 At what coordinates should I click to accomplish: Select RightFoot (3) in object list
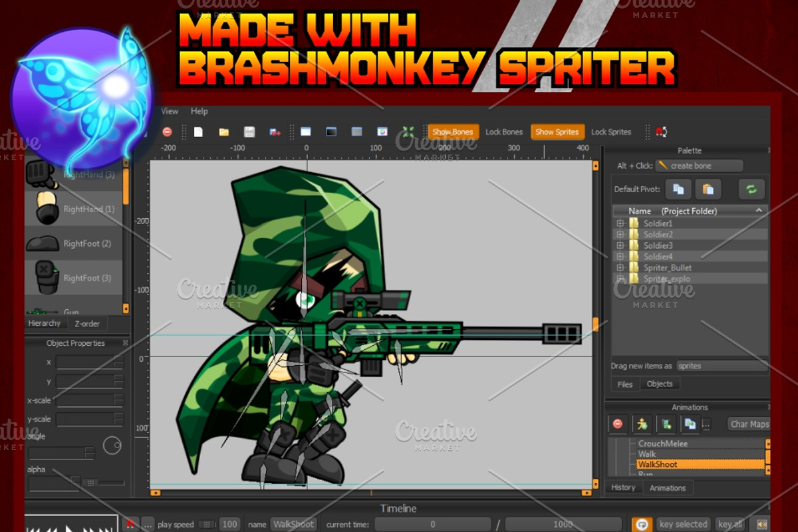(x=74, y=278)
